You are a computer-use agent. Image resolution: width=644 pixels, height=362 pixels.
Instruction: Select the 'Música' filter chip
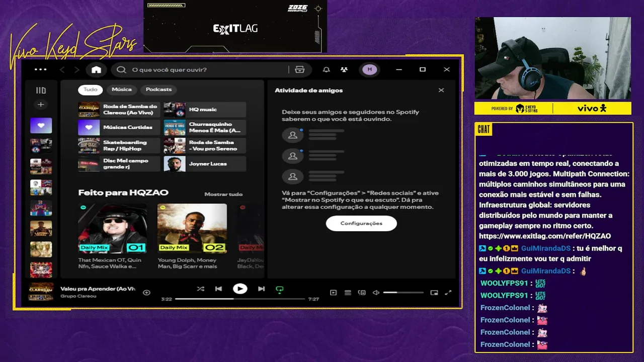122,89
